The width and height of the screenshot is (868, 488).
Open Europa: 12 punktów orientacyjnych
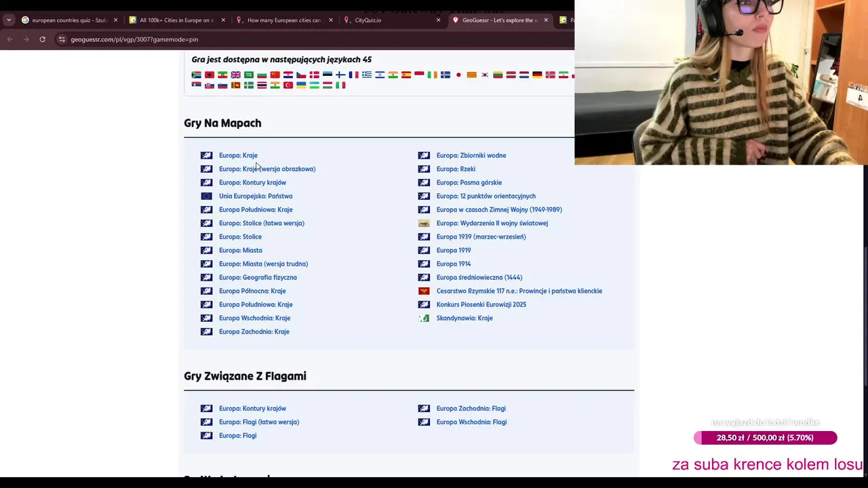486,196
